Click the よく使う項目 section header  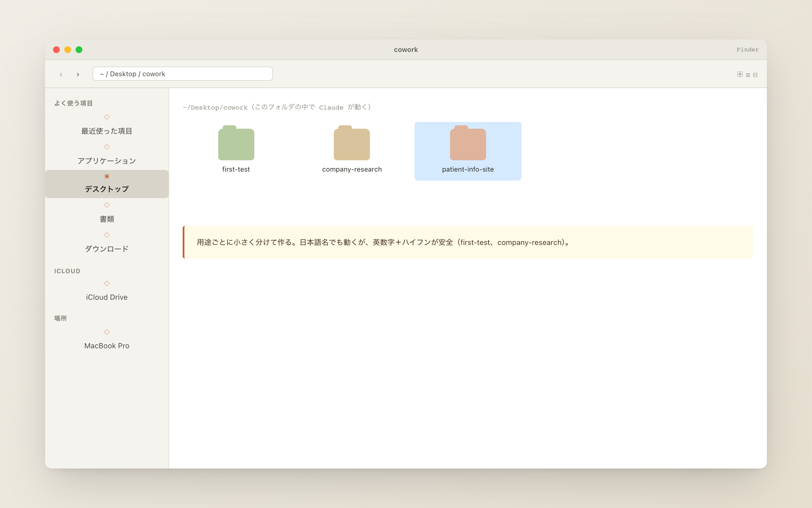click(x=74, y=103)
